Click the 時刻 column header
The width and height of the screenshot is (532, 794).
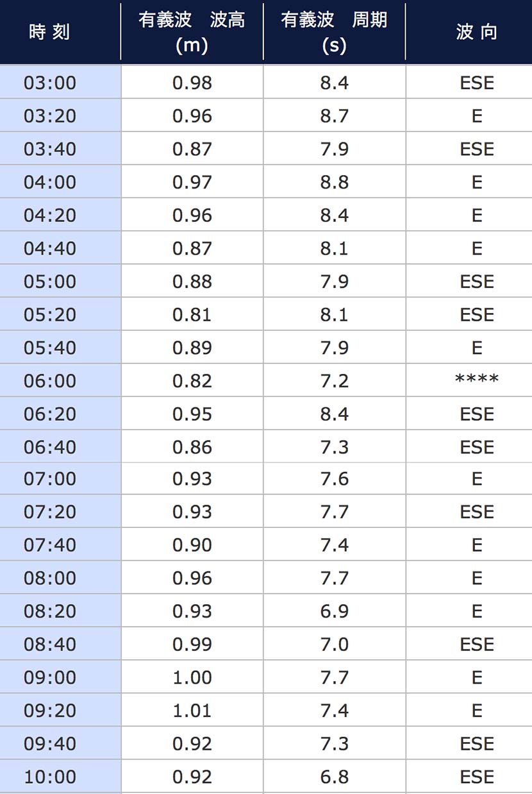coord(50,32)
